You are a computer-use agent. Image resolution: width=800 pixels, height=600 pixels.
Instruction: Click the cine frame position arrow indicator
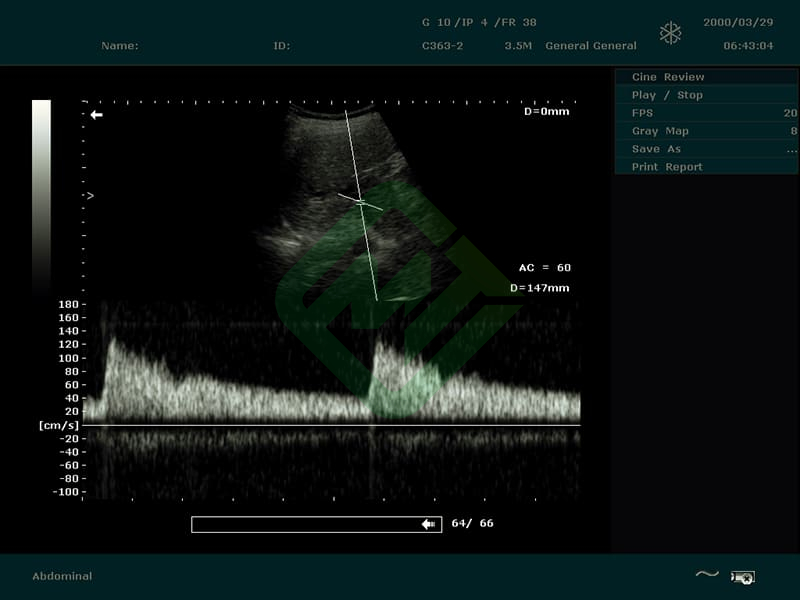click(428, 524)
